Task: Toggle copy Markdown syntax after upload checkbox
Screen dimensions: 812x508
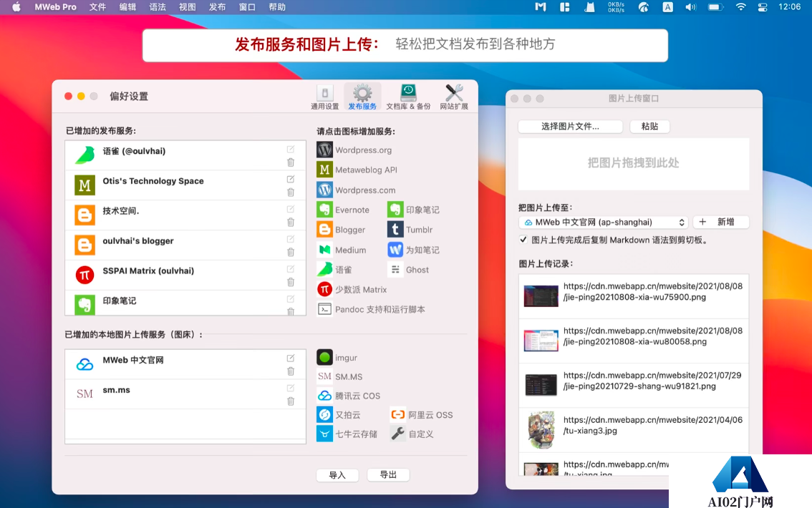Action: coord(523,240)
